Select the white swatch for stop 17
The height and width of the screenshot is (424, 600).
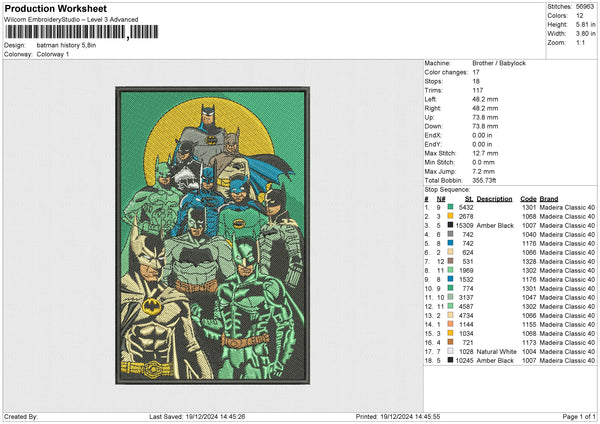point(450,351)
